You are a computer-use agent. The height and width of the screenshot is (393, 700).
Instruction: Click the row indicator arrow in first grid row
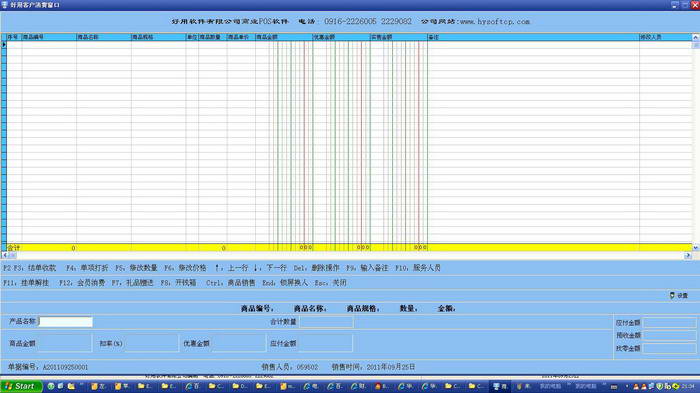coord(4,45)
